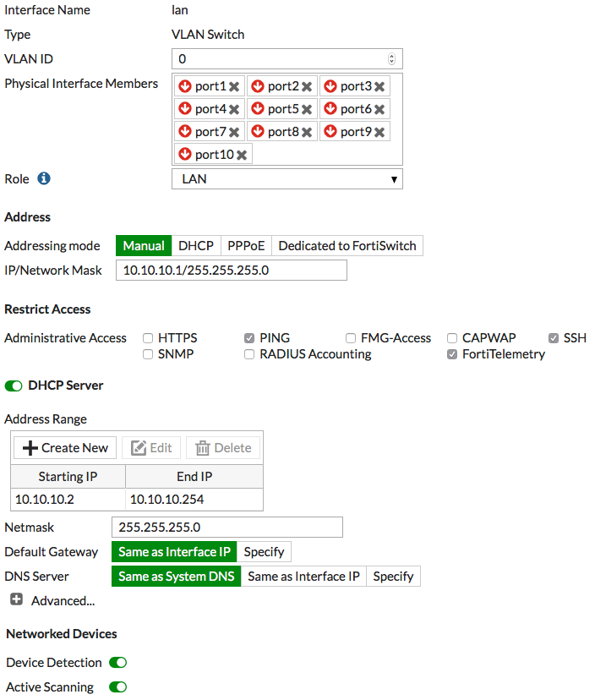Uncheck SSH administrative access
This screenshot has width=595, height=700.
click(554, 338)
